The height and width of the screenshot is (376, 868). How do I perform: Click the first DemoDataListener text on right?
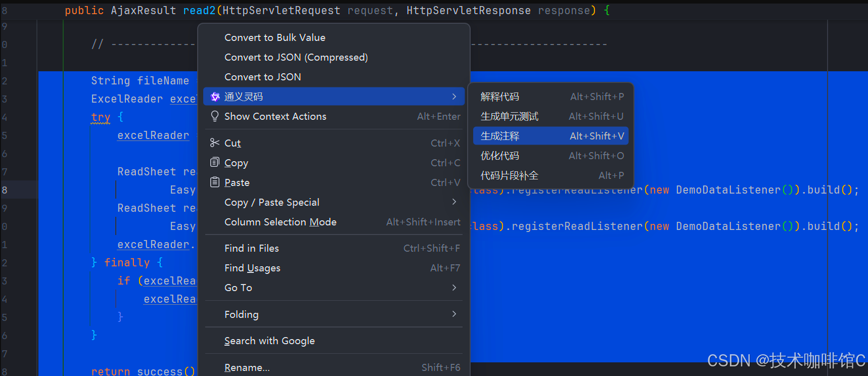pyautogui.click(x=728, y=190)
